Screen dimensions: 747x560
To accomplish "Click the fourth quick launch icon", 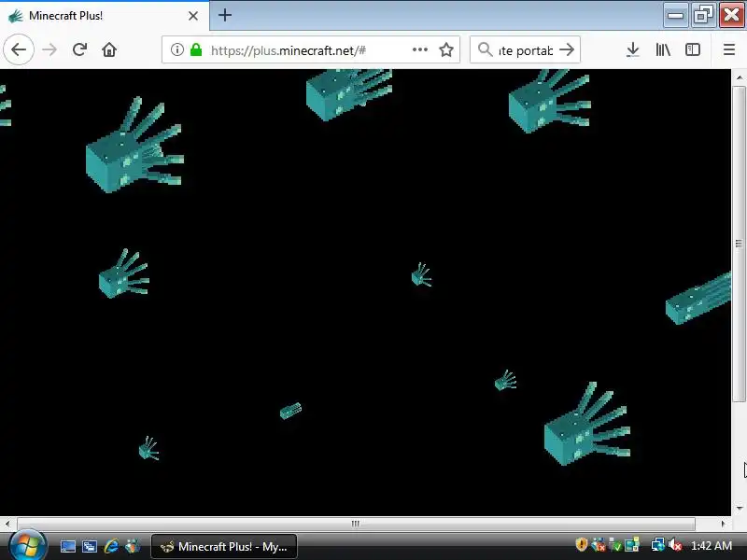I will coord(133,546).
